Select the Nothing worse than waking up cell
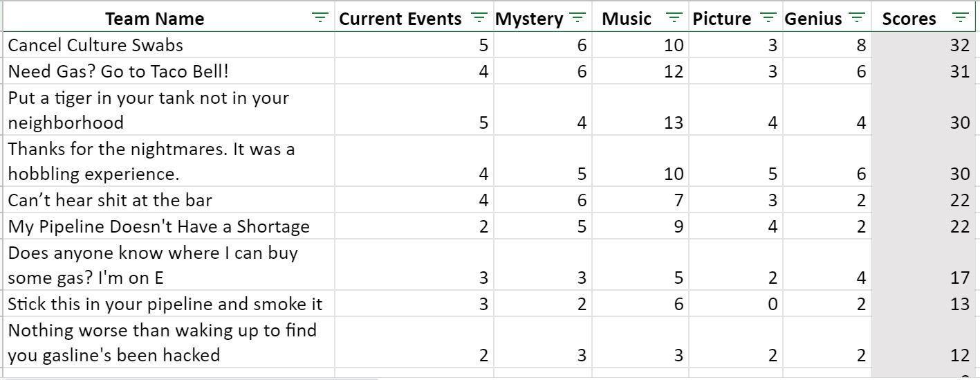 (x=169, y=343)
